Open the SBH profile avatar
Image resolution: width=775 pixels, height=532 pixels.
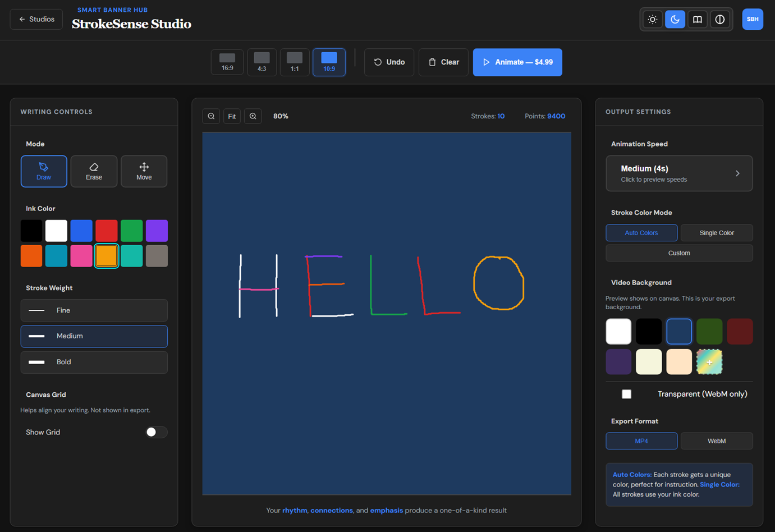[x=753, y=19]
